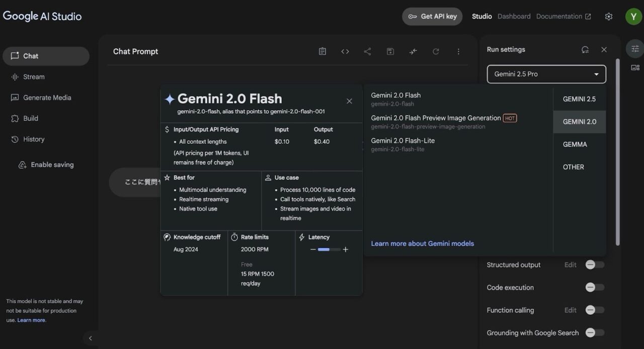This screenshot has width=644, height=349.
Task: Click the Latency slider bar
Action: point(329,249)
